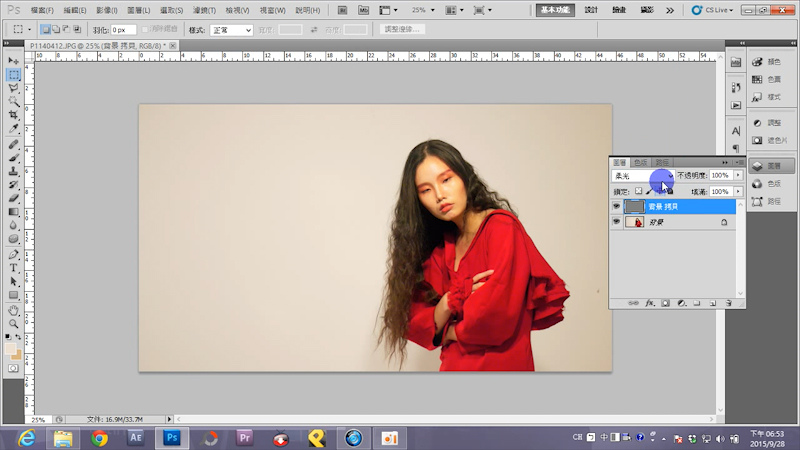
Task: Click Create new layer icon
Action: pos(713,303)
